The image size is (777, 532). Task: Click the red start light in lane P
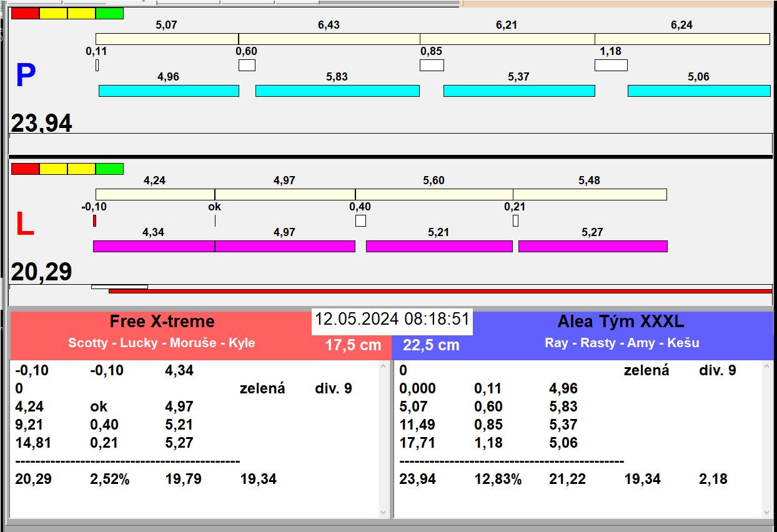point(25,13)
